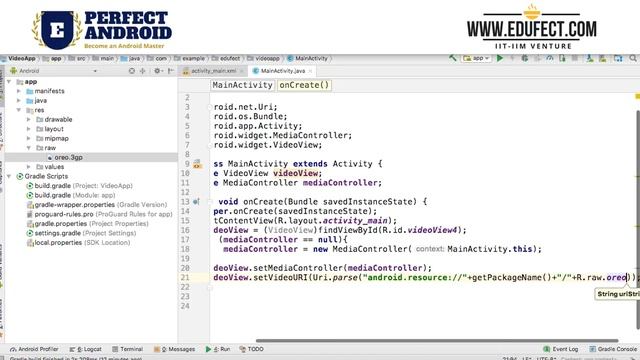
Task: Open settings.gradle file
Action: click(x=81, y=233)
